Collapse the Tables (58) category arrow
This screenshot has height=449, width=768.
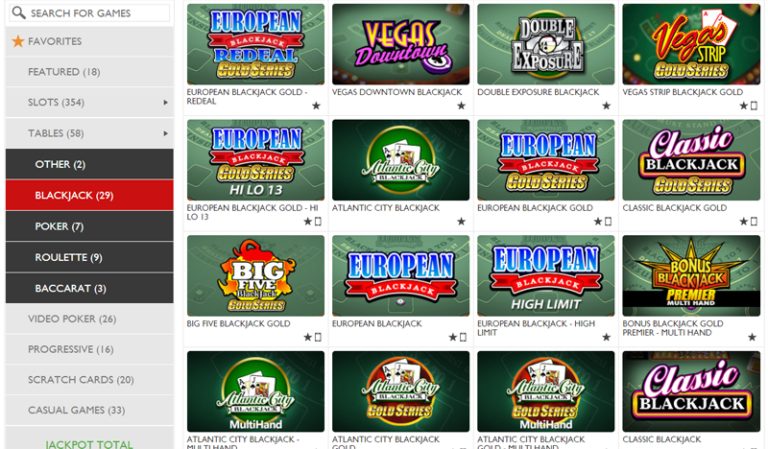[x=166, y=133]
